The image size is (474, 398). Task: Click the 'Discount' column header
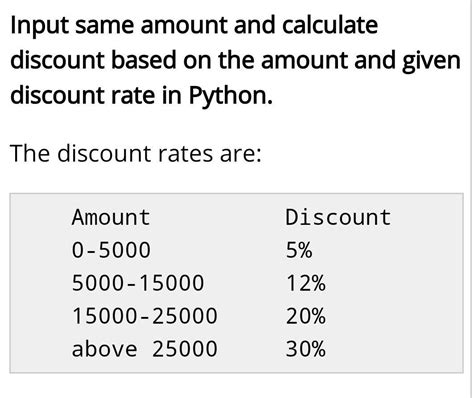(338, 217)
